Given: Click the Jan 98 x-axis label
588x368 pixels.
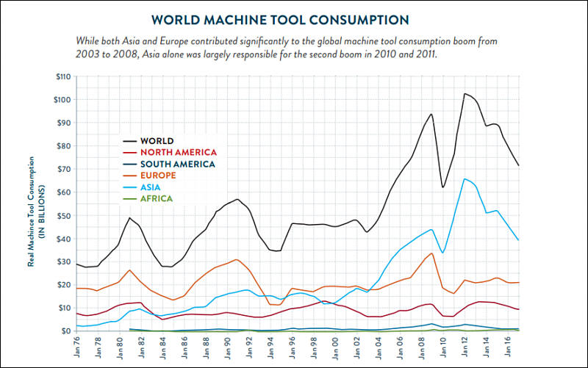Looking at the screenshot, I should pyautogui.click(x=315, y=347).
